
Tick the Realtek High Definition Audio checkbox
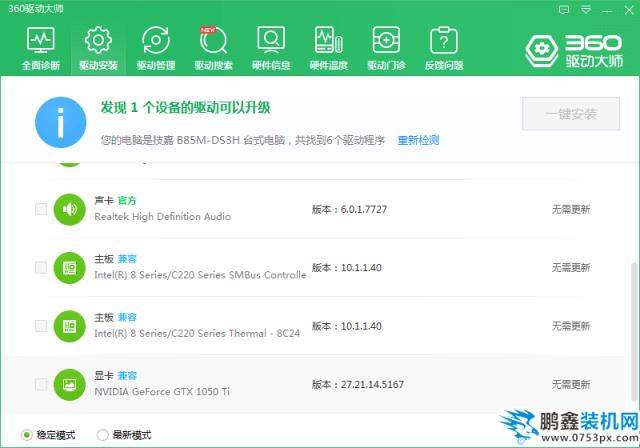tap(41, 209)
